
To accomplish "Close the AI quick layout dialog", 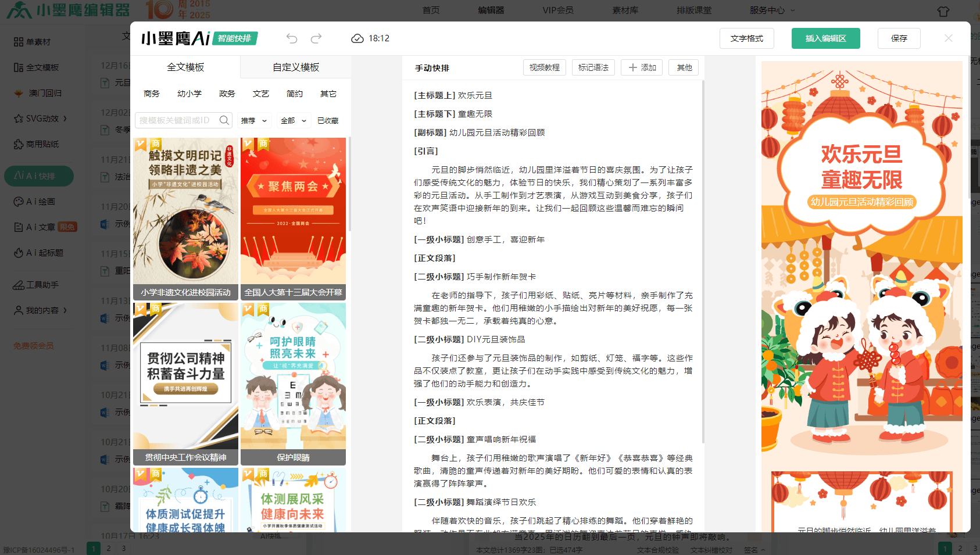I will (x=949, y=38).
